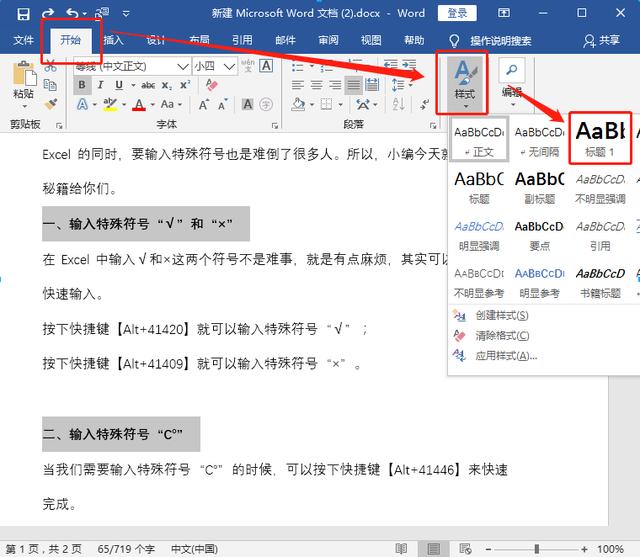Switch to the Mailings (邮件) tab
Image resolution: width=640 pixels, height=557 pixels.
(285, 40)
